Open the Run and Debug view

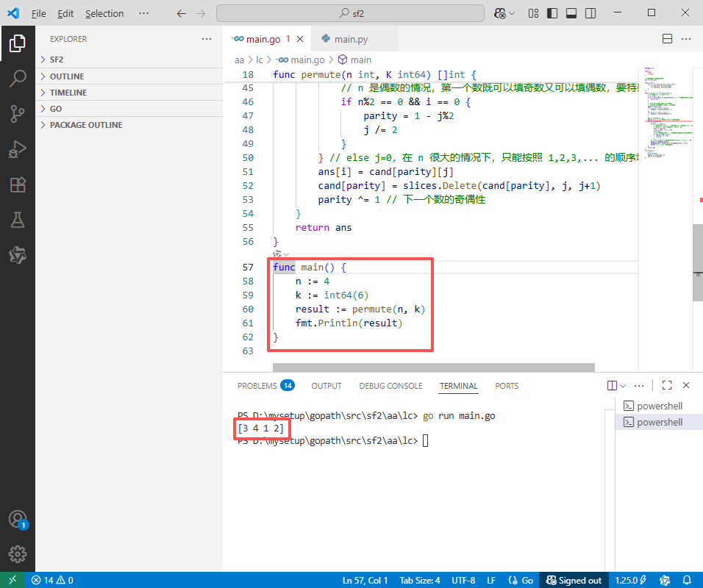tap(18, 149)
